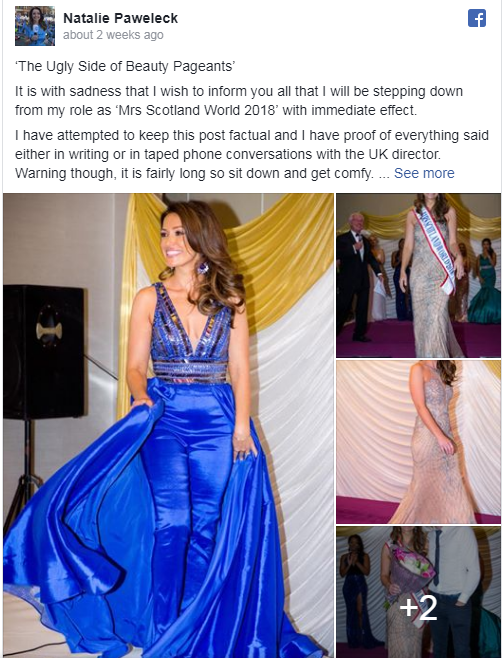This screenshot has width=502, height=658.
Task: Click the 'Mrs Scotland World 2018' phrase
Action: point(198,110)
